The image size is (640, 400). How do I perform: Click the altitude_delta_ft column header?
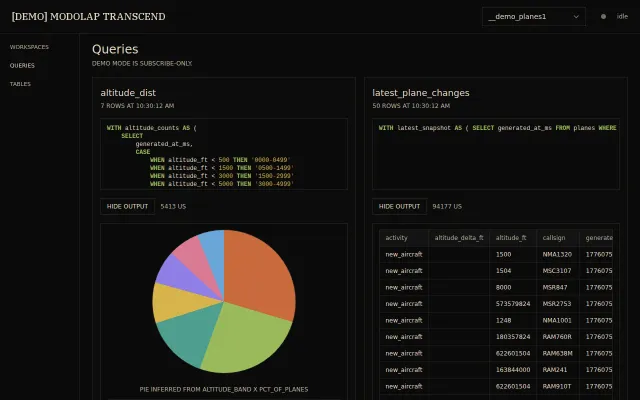459,238
